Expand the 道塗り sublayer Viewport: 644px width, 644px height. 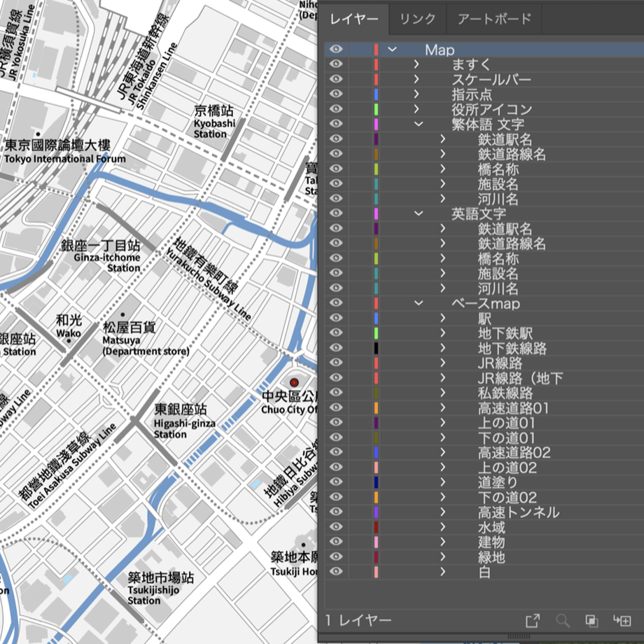[442, 482]
